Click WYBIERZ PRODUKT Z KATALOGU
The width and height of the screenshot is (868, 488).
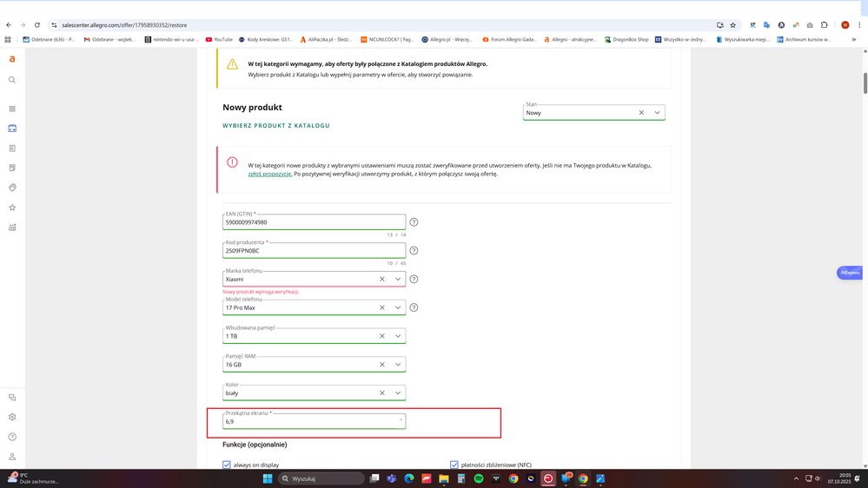coord(276,126)
